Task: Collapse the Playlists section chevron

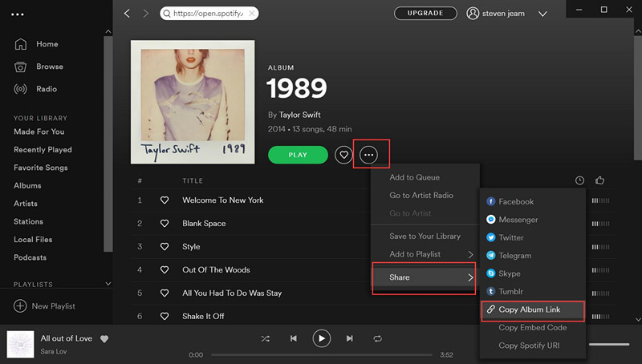Action: pyautogui.click(x=108, y=284)
